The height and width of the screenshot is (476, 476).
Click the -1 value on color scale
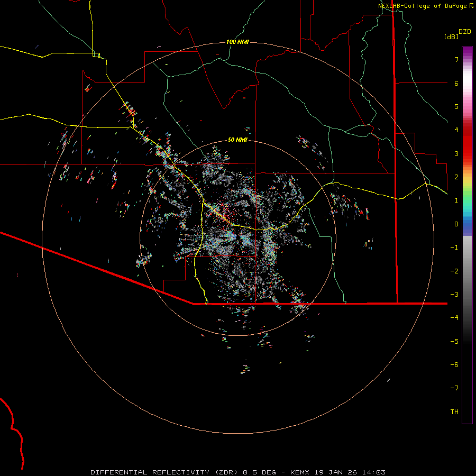point(454,248)
